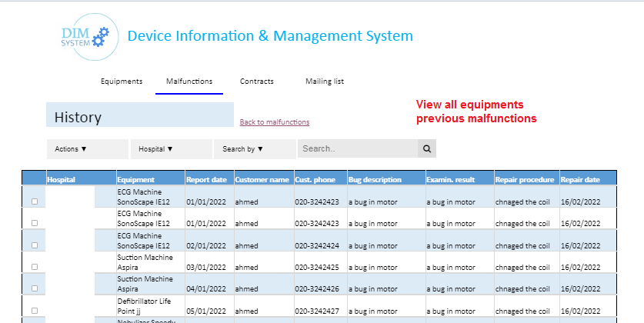644x323 pixels.
Task: Navigate to the Mailing list tab
Action: click(x=325, y=82)
